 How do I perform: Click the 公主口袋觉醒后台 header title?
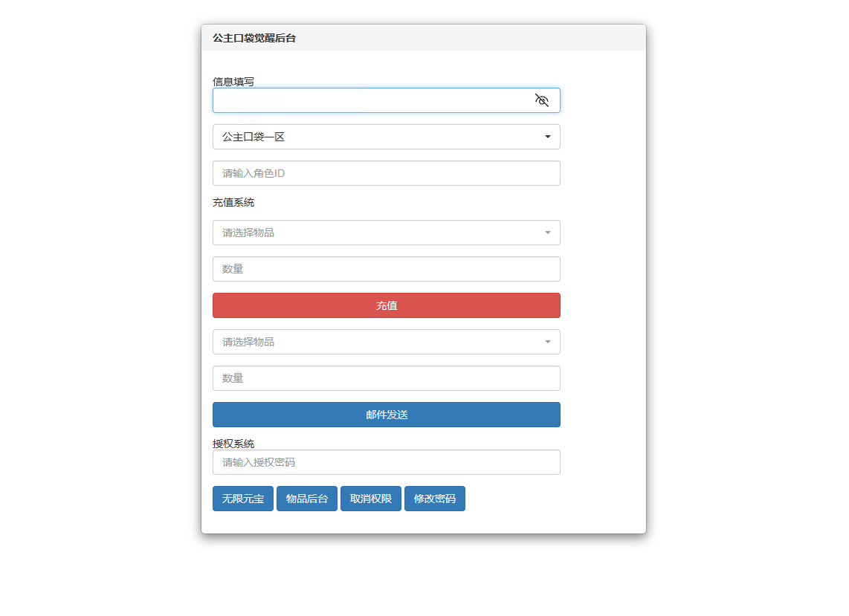(254, 38)
